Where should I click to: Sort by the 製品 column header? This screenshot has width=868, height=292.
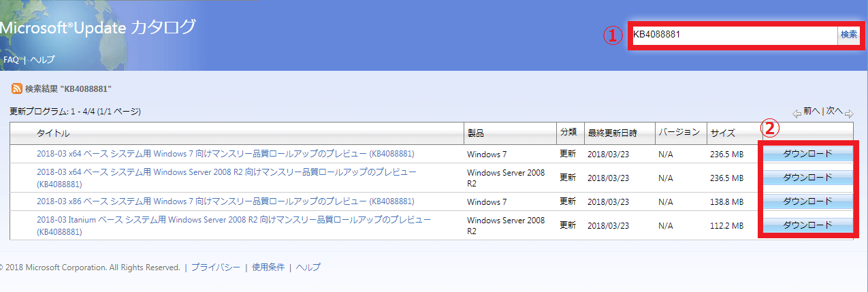pyautogui.click(x=475, y=133)
